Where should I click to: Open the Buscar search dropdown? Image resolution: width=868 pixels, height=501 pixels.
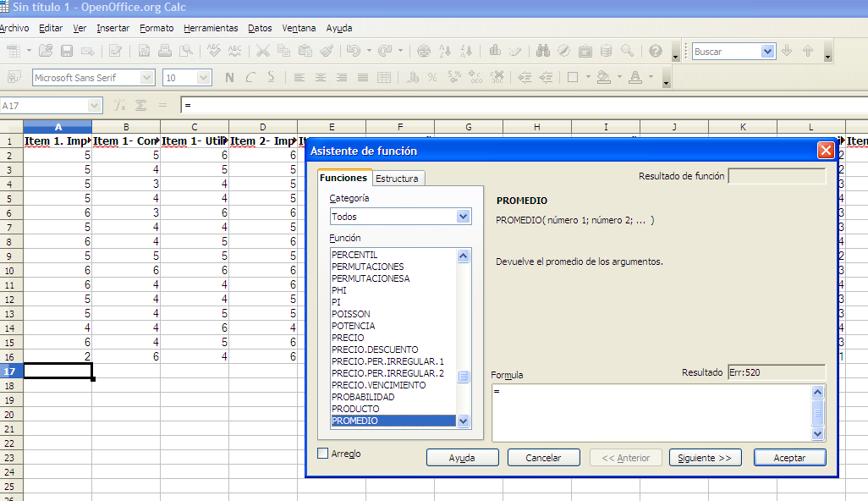tap(767, 52)
